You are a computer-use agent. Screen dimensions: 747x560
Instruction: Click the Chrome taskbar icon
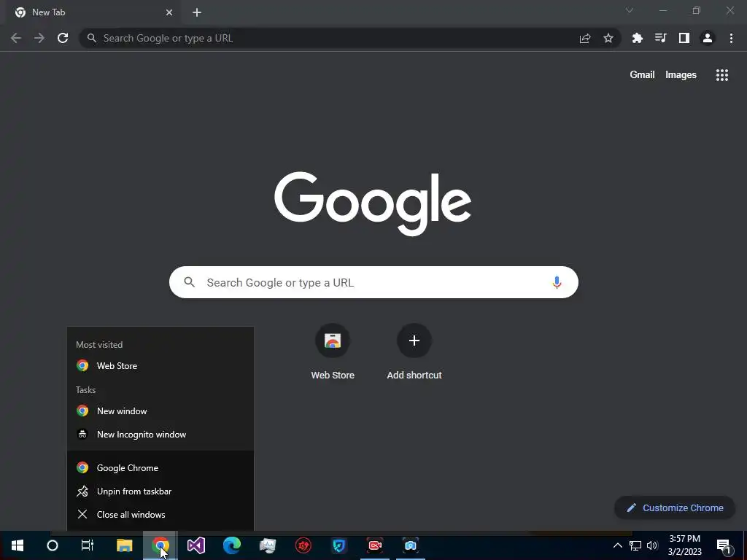click(x=160, y=545)
